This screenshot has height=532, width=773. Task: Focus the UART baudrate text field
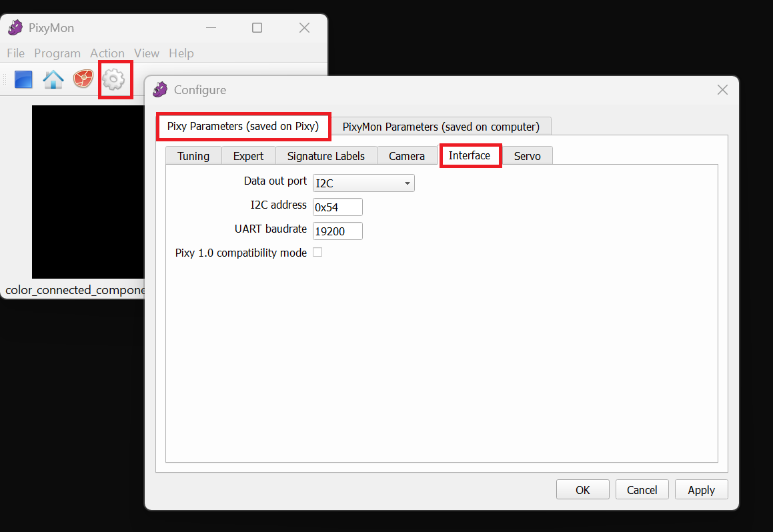(x=337, y=231)
